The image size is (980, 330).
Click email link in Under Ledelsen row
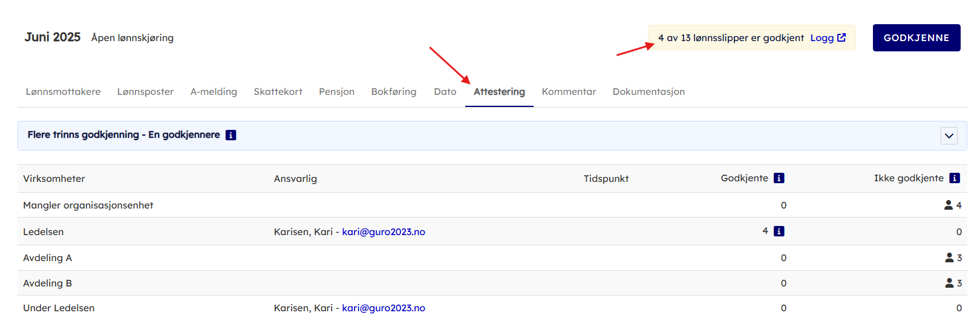[x=384, y=308]
